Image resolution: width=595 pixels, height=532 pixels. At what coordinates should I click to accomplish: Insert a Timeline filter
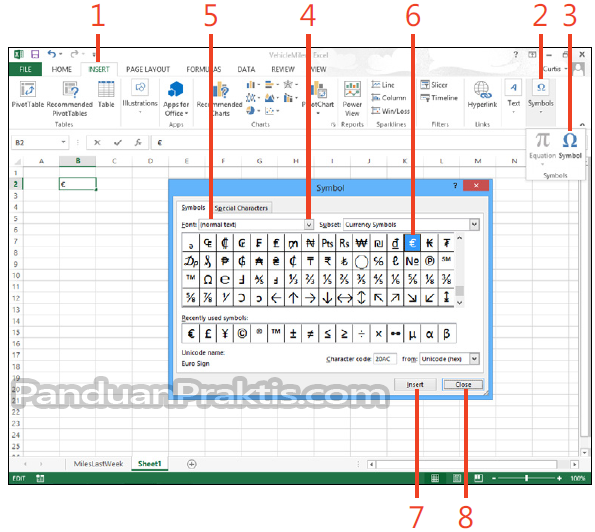(x=439, y=98)
